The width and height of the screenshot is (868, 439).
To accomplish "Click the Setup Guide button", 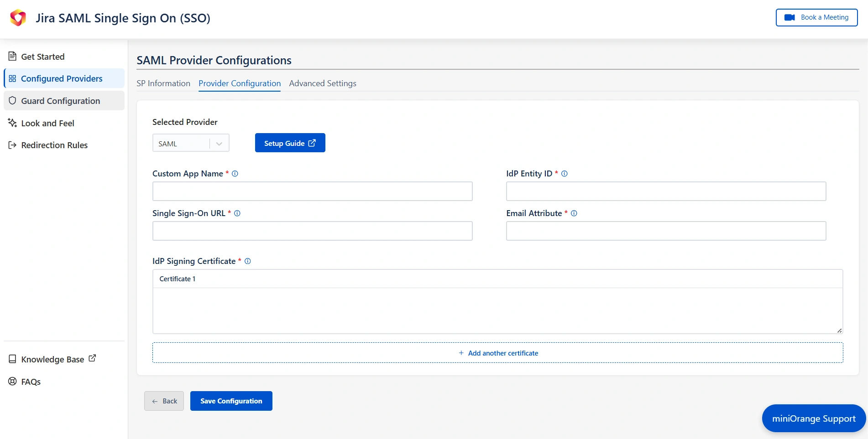I will (x=290, y=143).
